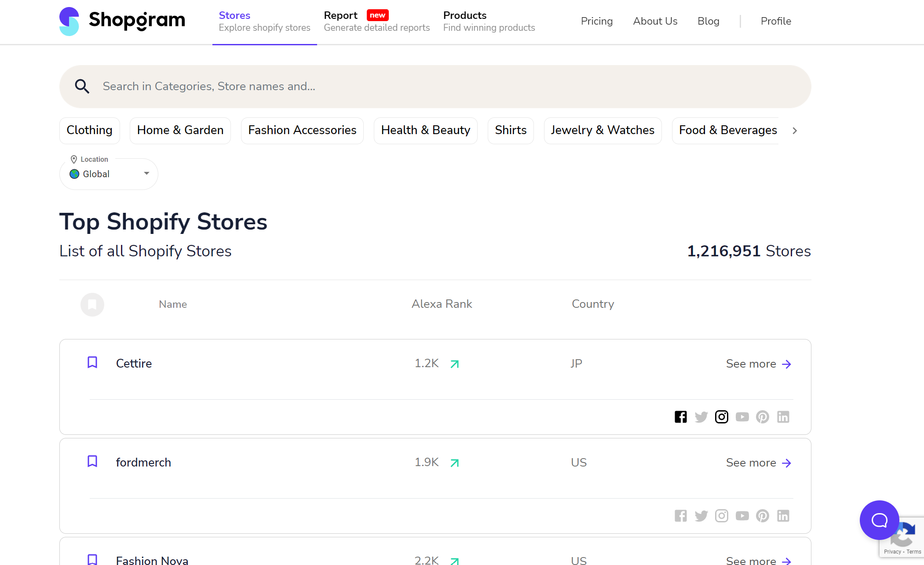Open fordmerch's Twitter icon
This screenshot has width=924, height=565.
click(x=701, y=516)
